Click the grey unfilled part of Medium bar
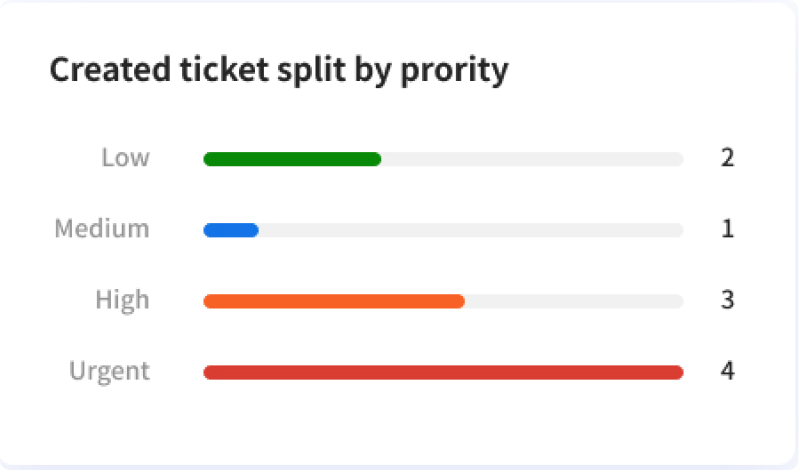Screen dimensions: 799x470 pos(471,230)
